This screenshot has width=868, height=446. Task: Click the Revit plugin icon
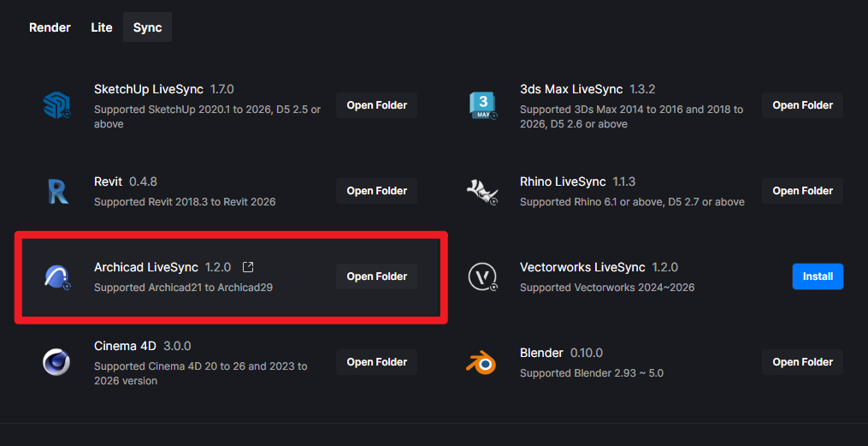(56, 191)
